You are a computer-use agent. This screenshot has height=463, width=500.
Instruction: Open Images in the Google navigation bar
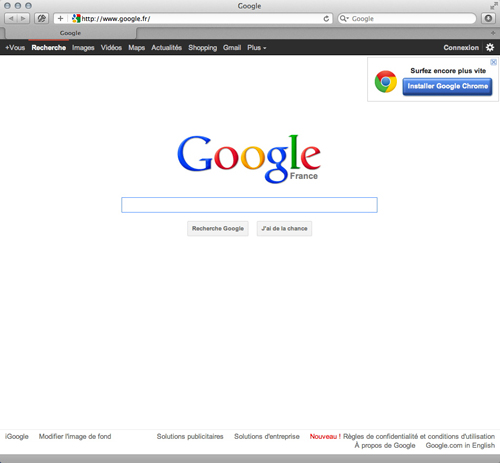click(x=83, y=48)
